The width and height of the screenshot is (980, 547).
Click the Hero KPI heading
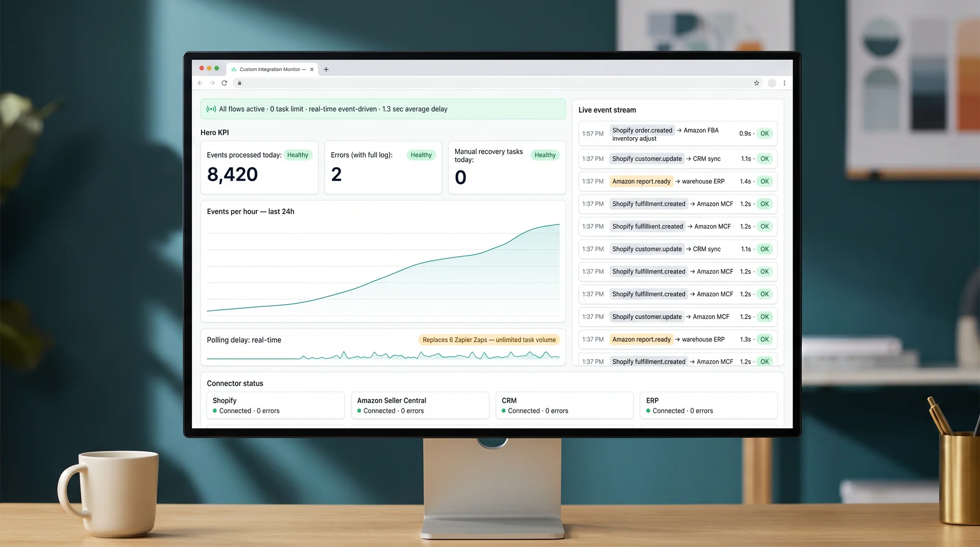point(214,133)
